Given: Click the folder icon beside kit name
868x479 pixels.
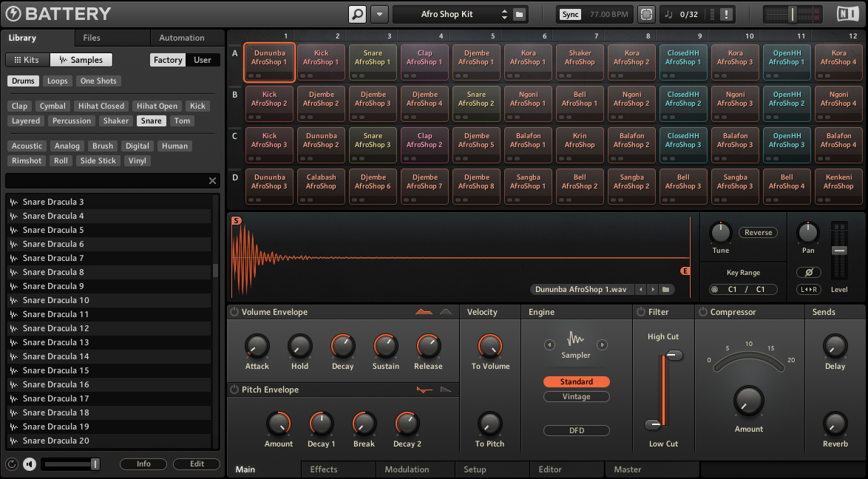Looking at the screenshot, I should 519,14.
